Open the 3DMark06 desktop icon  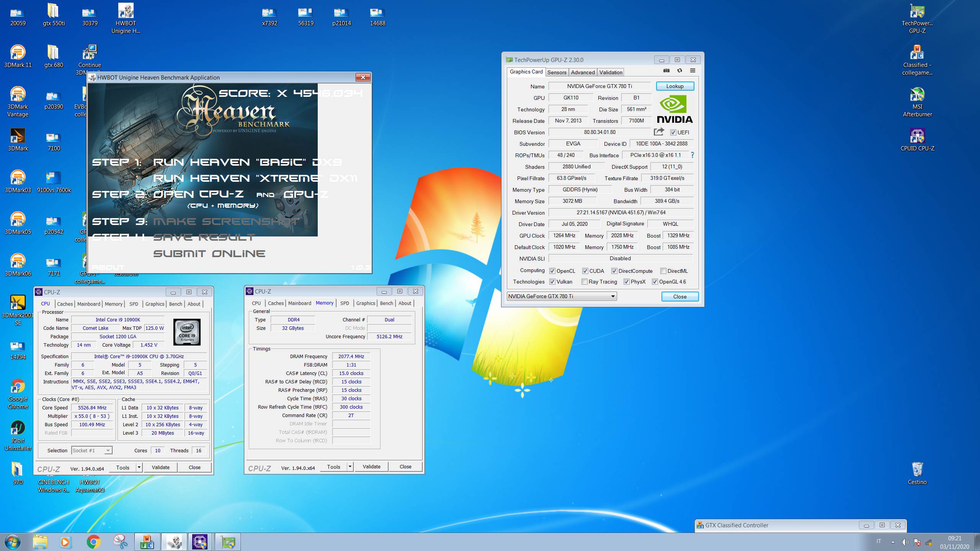(18, 265)
